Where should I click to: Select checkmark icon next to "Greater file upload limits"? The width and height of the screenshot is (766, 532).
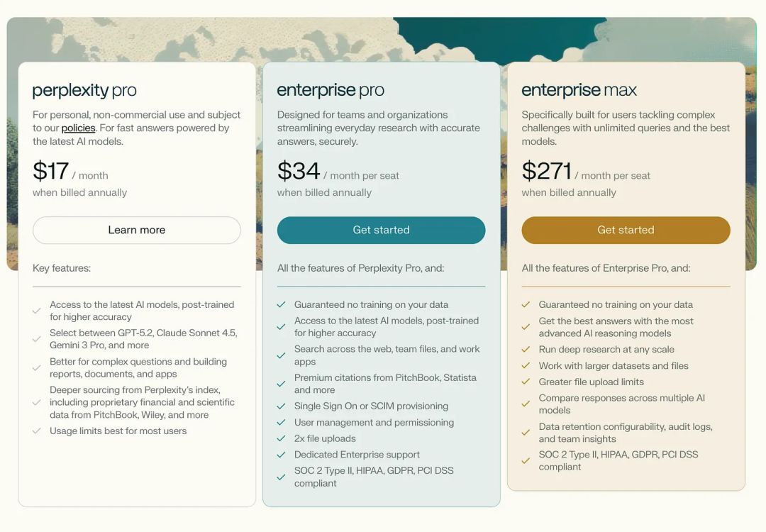[x=526, y=382]
